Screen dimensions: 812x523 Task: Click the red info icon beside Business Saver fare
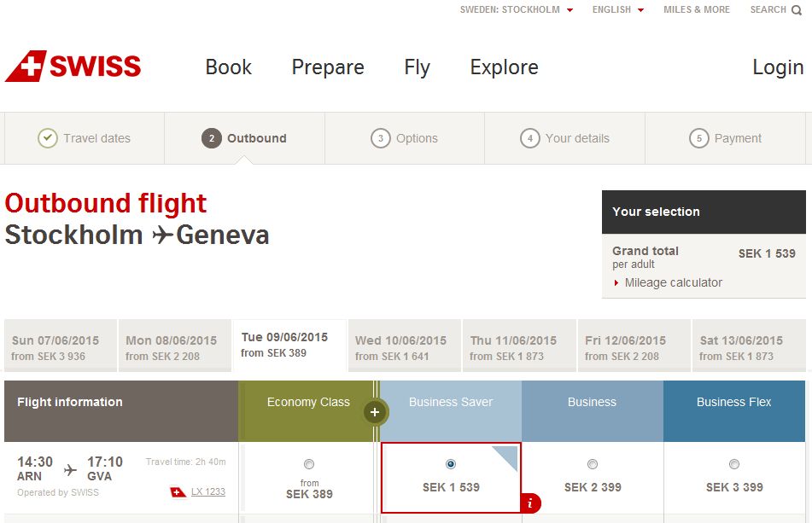click(530, 503)
